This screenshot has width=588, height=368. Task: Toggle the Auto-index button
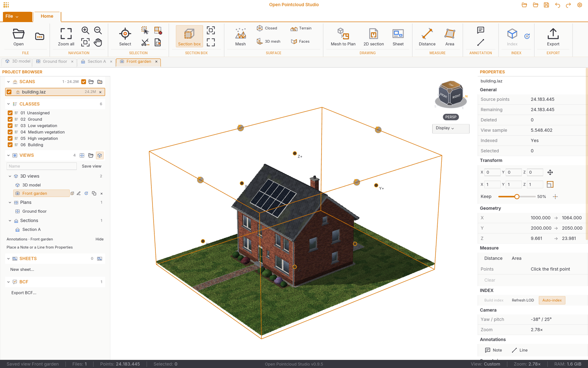click(x=552, y=300)
